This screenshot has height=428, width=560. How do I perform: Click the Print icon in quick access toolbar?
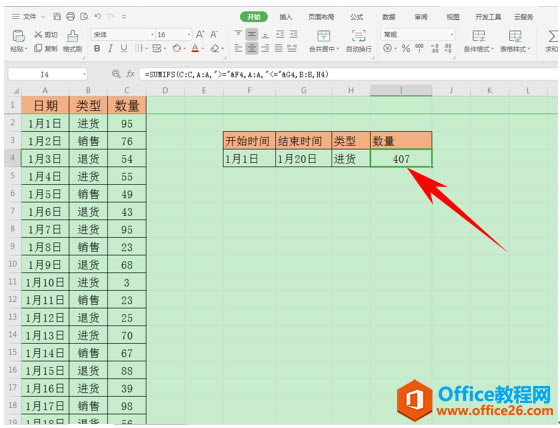(x=71, y=16)
